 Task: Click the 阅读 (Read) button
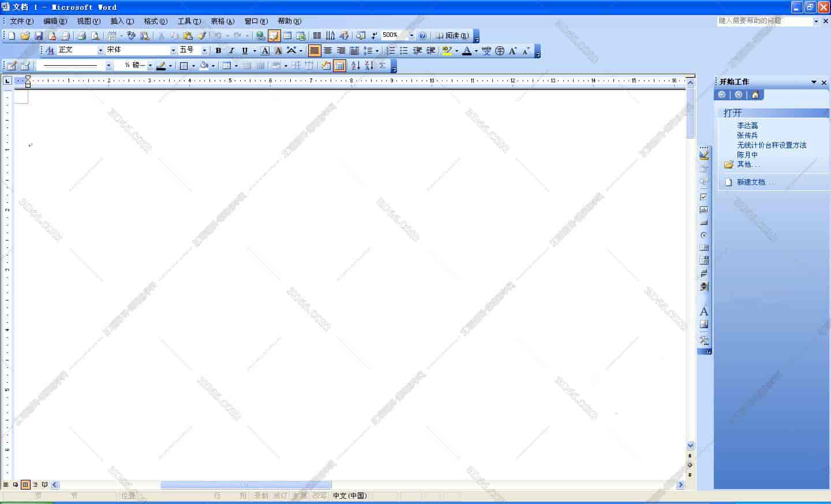[x=452, y=36]
